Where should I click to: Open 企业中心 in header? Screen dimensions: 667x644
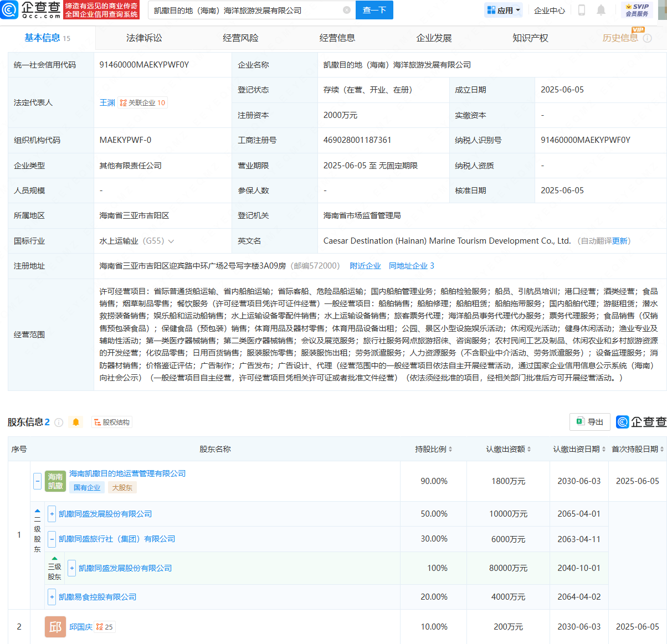click(550, 10)
